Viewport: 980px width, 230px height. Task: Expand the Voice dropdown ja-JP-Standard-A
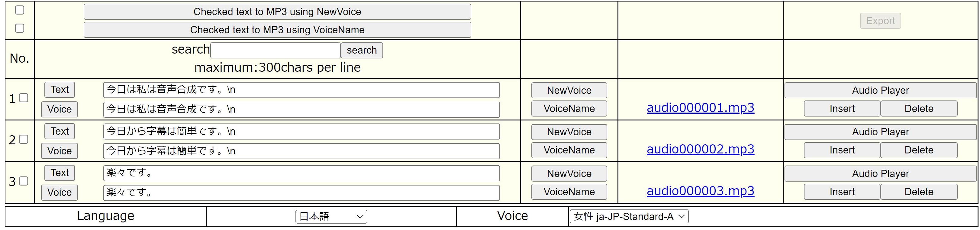click(x=629, y=217)
